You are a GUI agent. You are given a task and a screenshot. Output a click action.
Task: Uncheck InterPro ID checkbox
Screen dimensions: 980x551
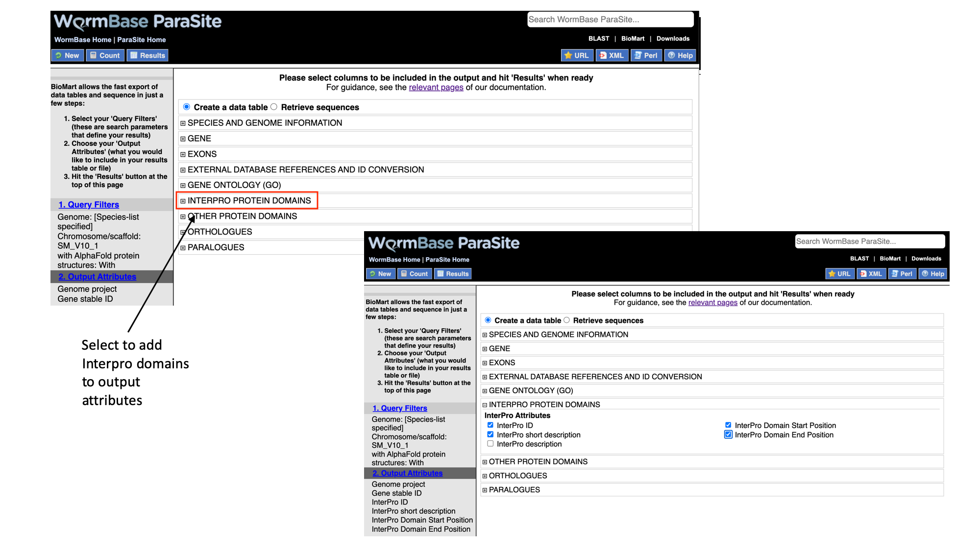(x=490, y=425)
